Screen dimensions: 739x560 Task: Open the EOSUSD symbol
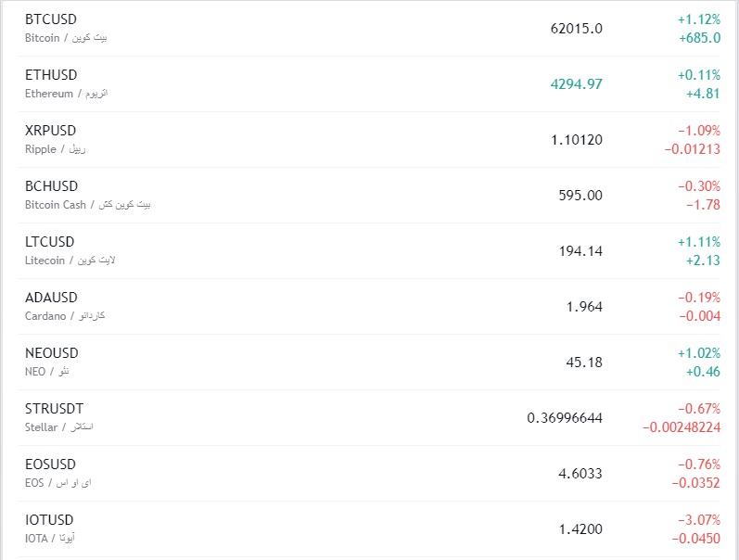click(x=51, y=465)
